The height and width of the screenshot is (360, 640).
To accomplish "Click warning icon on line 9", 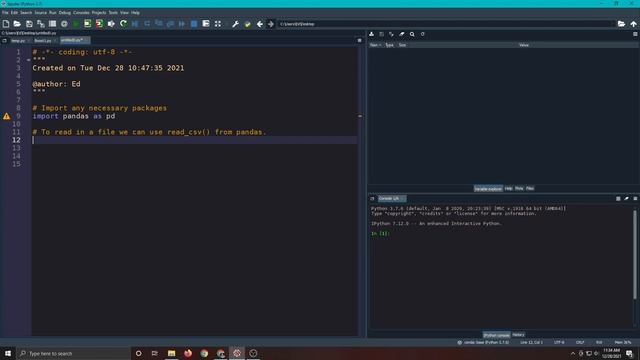I will (7, 116).
